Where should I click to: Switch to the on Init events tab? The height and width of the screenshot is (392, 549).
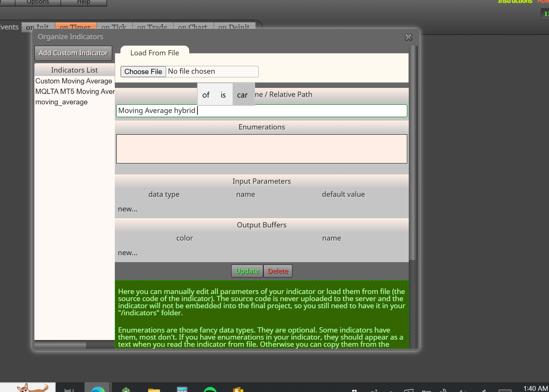[x=37, y=27]
